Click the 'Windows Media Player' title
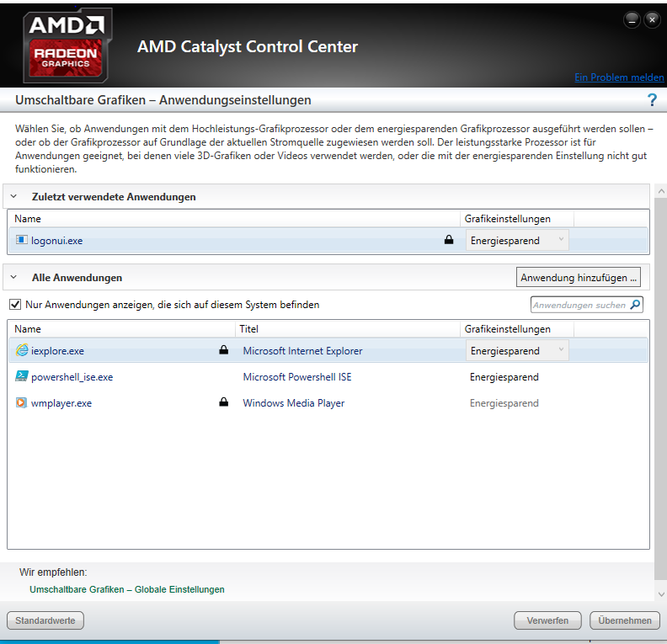This screenshot has height=644, width=667. pyautogui.click(x=294, y=403)
